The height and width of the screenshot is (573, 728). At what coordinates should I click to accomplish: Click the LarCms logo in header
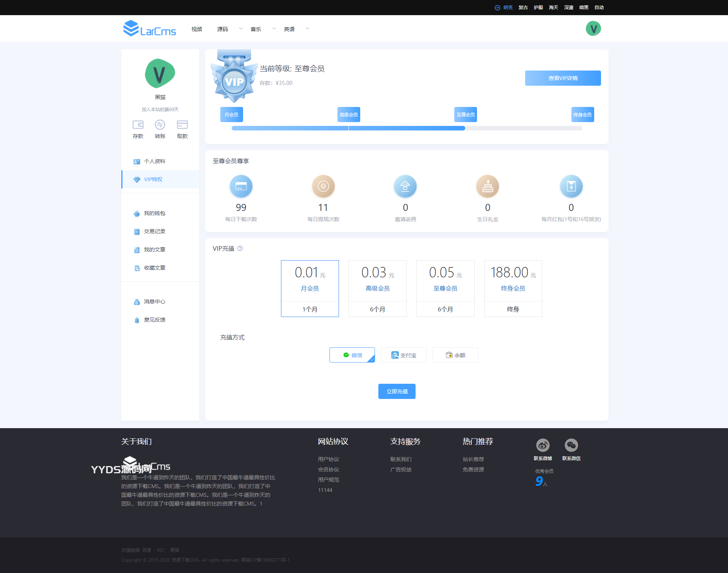(x=150, y=29)
